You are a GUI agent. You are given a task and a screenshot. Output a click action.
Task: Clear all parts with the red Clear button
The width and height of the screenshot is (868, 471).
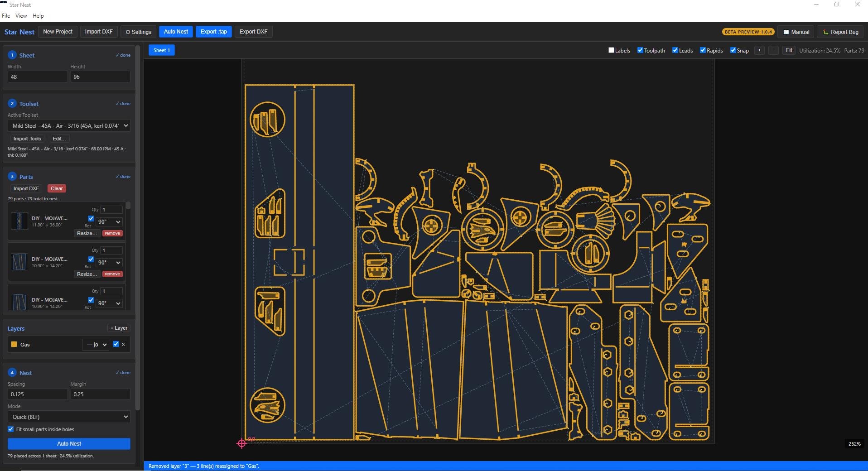point(57,188)
